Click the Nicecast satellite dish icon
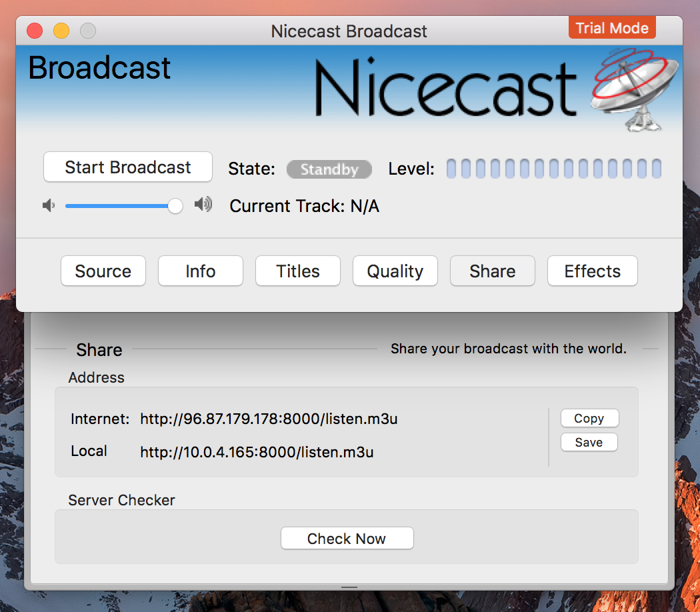 635,89
